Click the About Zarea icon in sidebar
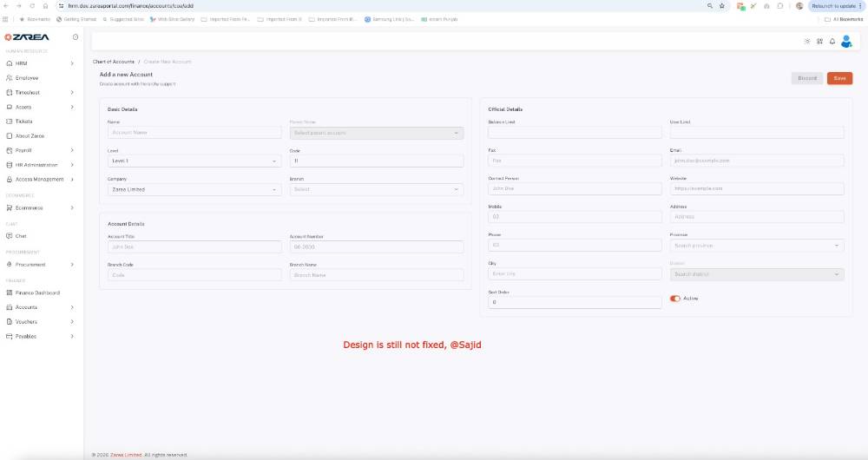Viewport: 868px width, 460px height. (9, 135)
